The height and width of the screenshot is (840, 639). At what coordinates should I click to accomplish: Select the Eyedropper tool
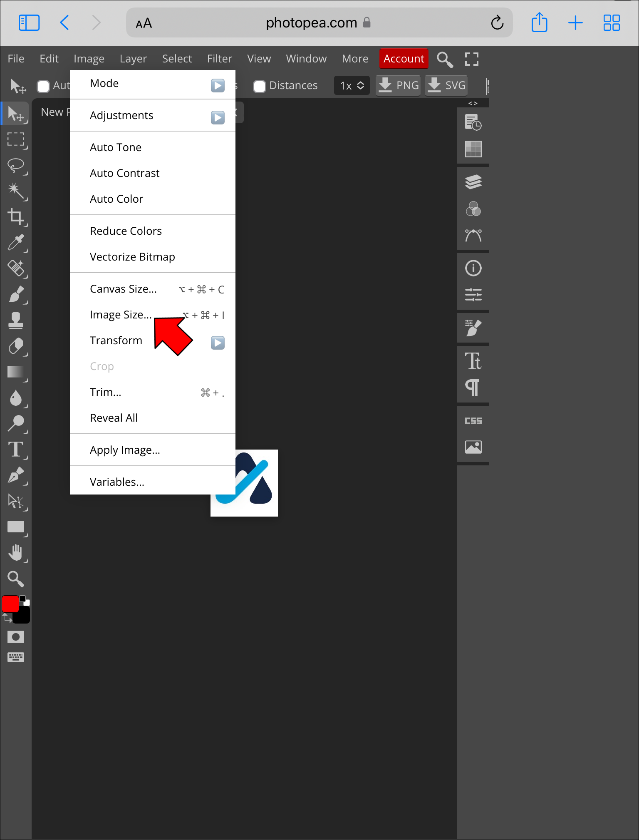[x=16, y=243]
